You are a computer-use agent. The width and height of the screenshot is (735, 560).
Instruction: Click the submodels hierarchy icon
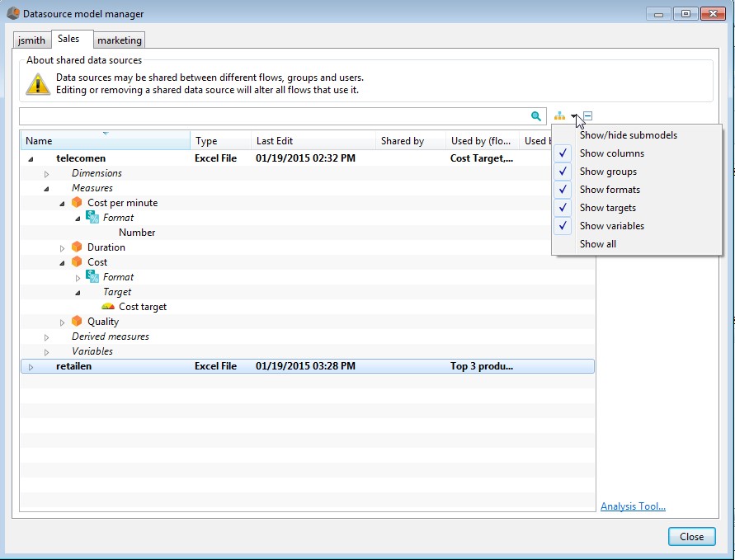coord(559,115)
